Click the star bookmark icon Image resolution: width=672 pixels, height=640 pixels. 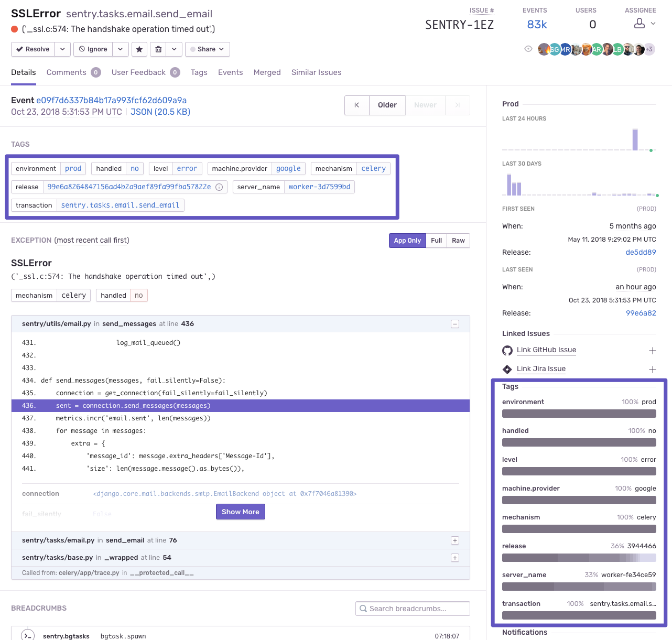point(139,49)
